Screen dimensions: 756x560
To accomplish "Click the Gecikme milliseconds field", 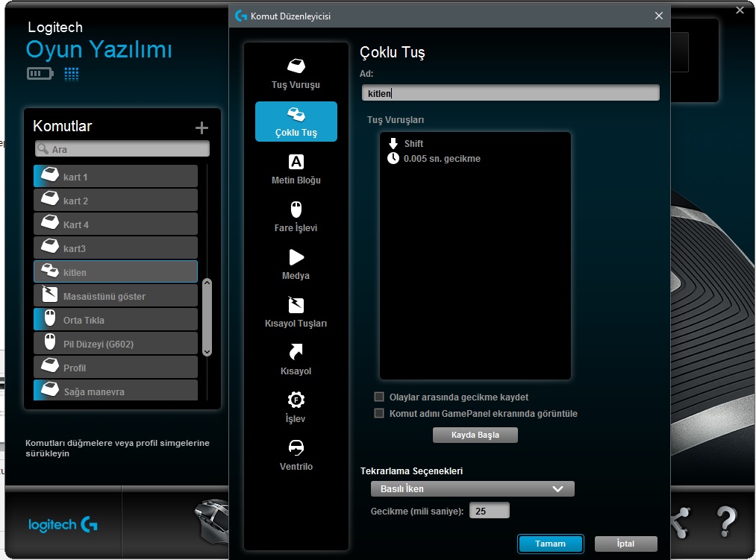I will (x=490, y=511).
